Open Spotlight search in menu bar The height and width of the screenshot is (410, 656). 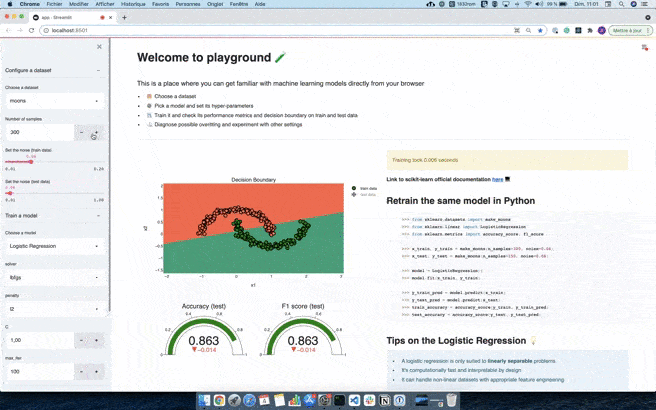click(x=621, y=4)
